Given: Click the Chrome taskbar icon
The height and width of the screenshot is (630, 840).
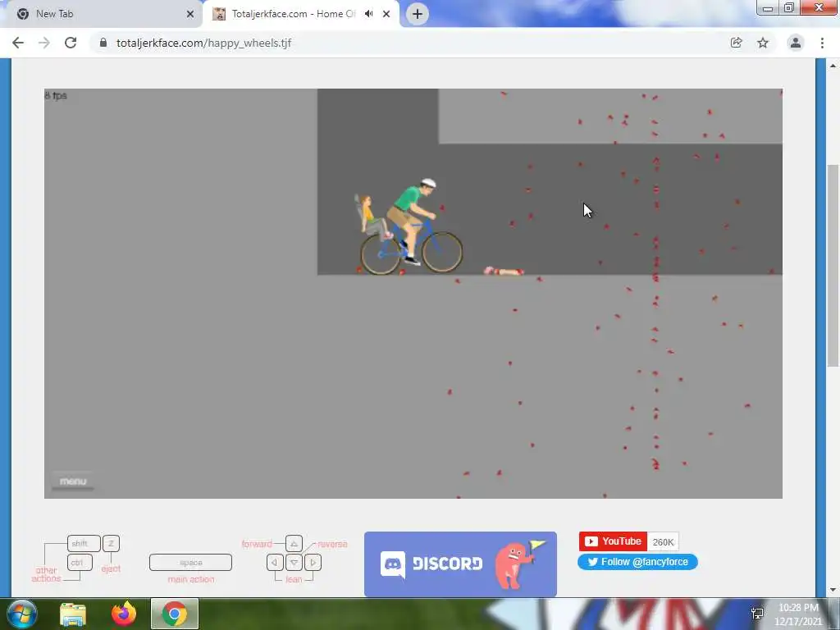Looking at the screenshot, I should [174, 614].
